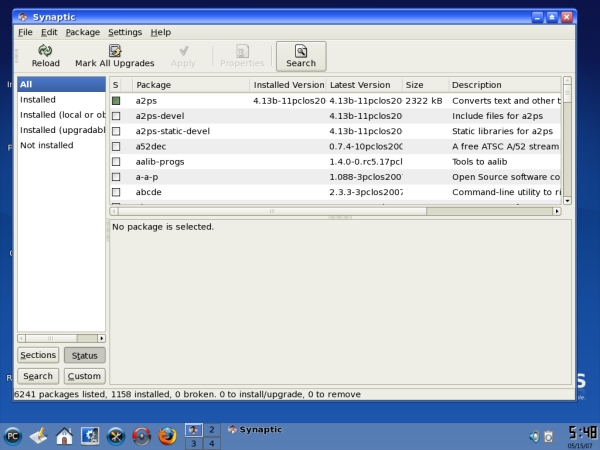Image resolution: width=600 pixels, height=450 pixels.
Task: Click the Synaptic taskbar window entry
Action: [255, 430]
